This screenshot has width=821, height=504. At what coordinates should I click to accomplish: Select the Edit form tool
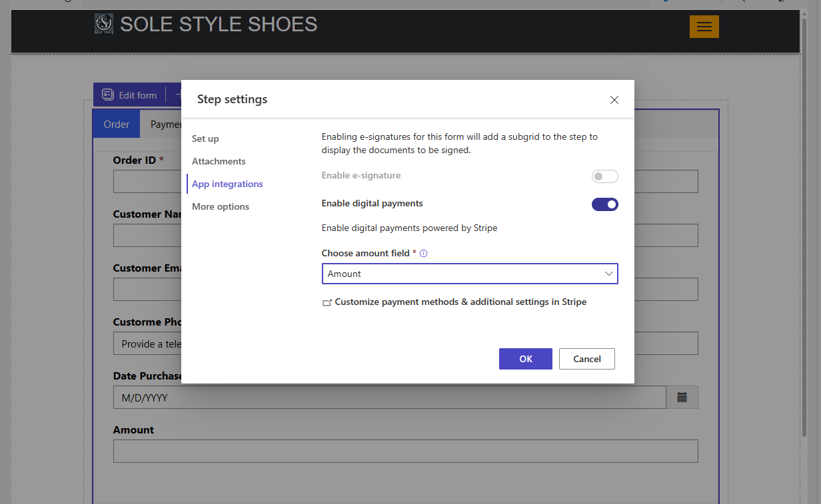(131, 95)
